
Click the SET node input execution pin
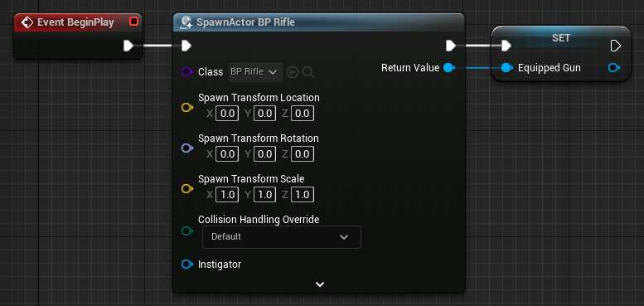pos(506,46)
